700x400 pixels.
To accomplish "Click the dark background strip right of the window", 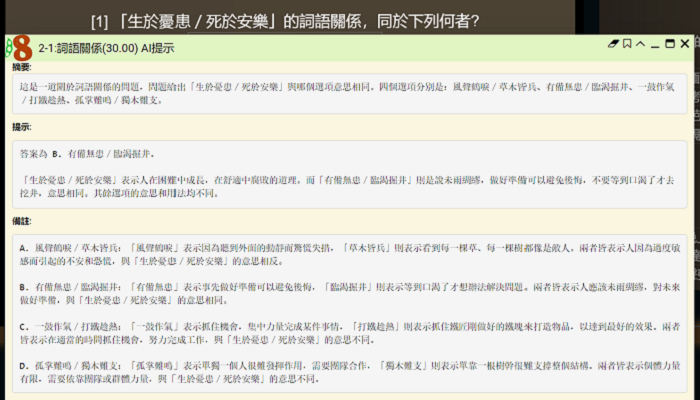I will [696, 200].
